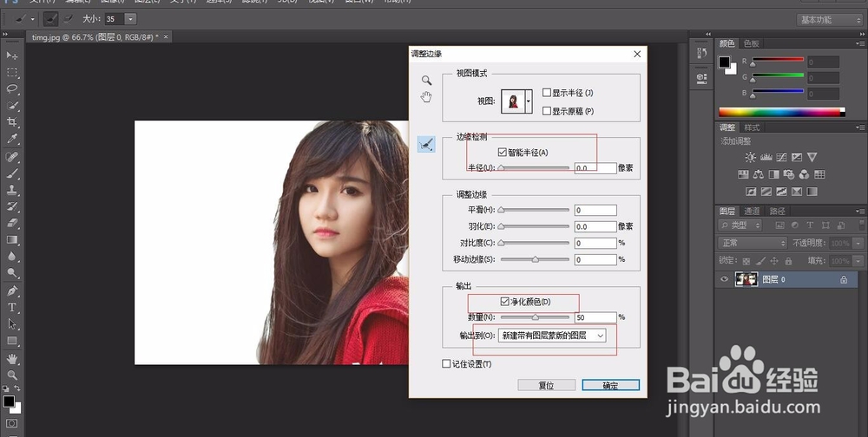Open the 输出到 output dropdown

552,336
